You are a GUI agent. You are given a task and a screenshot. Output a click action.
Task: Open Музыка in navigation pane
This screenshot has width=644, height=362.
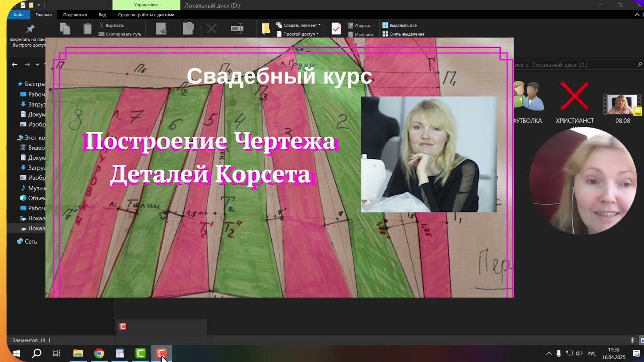point(33,188)
